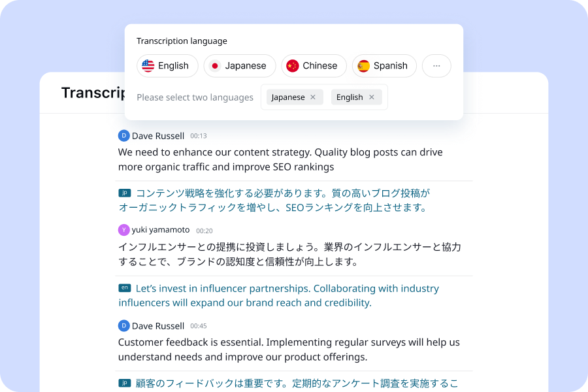Click yuki yamamoto's purple avatar

pos(123,230)
